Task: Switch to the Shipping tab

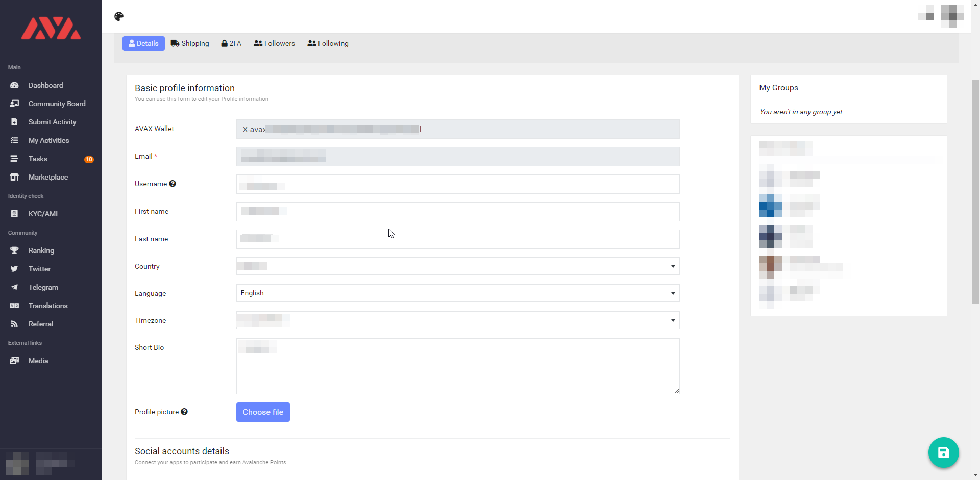Action: (190, 43)
